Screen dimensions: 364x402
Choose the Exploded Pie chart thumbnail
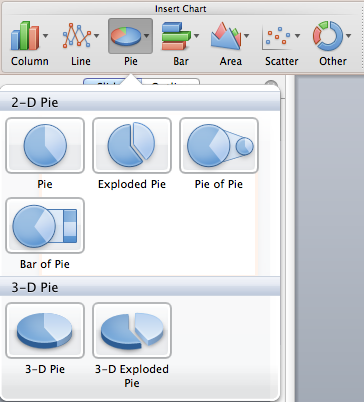[132, 145]
